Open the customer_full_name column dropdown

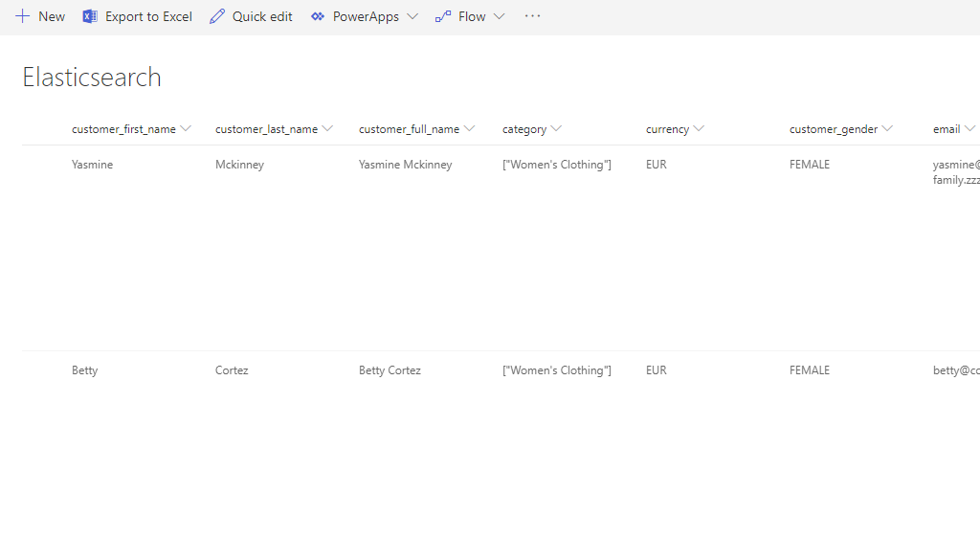(x=469, y=128)
